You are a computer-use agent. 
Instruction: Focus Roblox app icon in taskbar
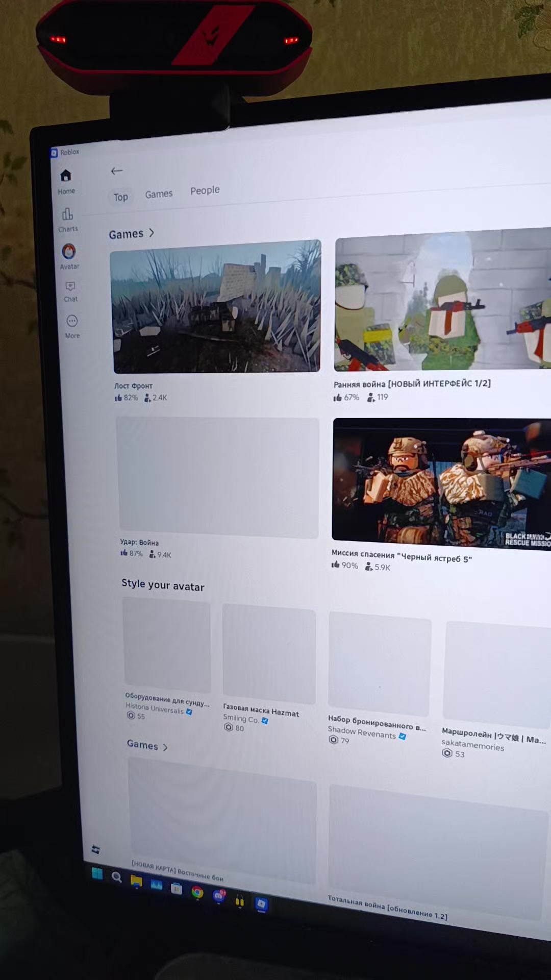[261, 904]
